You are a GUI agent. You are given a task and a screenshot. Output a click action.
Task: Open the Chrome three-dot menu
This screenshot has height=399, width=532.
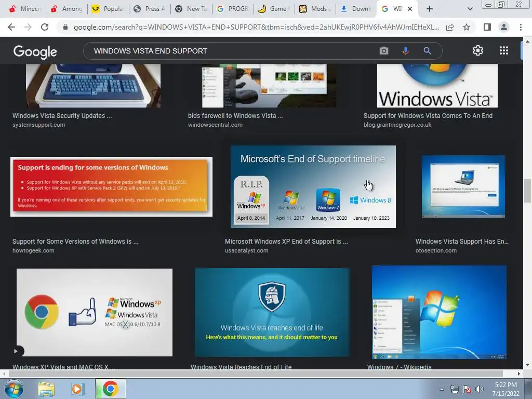pyautogui.click(x=521, y=27)
